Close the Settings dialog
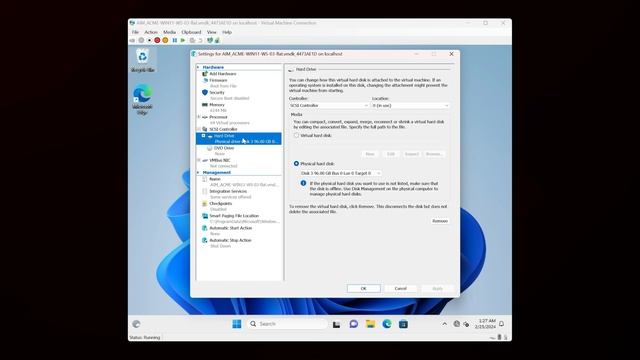Viewport: 640px width, 360px height. coord(451,54)
